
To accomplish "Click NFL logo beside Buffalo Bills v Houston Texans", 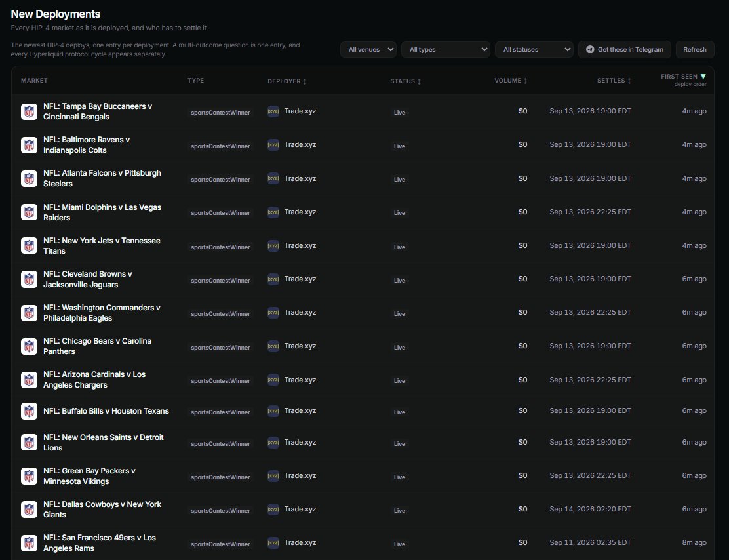I will pos(29,411).
